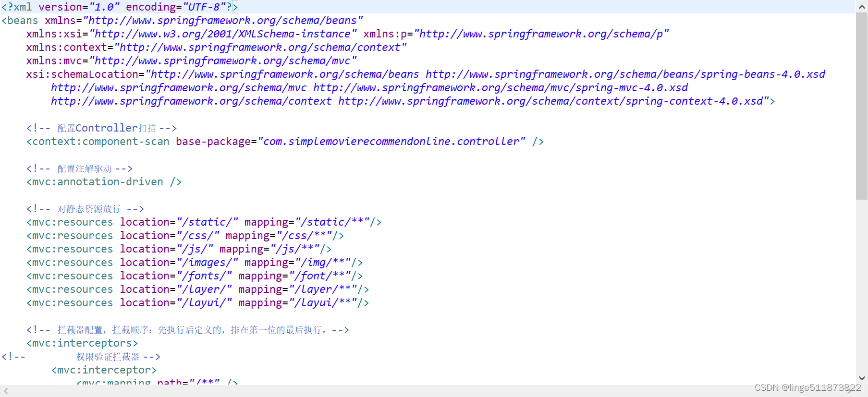The height and width of the screenshot is (397, 868).
Task: Click the mvc:resources /static/ mapping line
Action: [x=204, y=222]
